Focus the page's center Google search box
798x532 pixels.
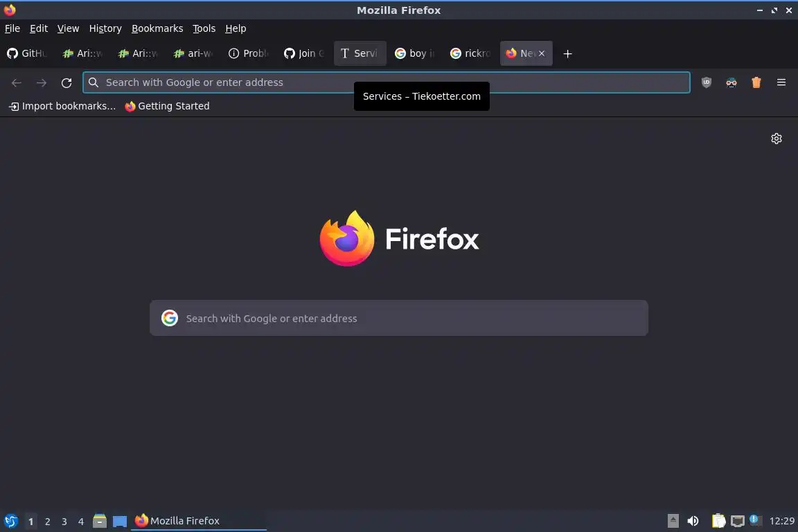click(x=399, y=318)
